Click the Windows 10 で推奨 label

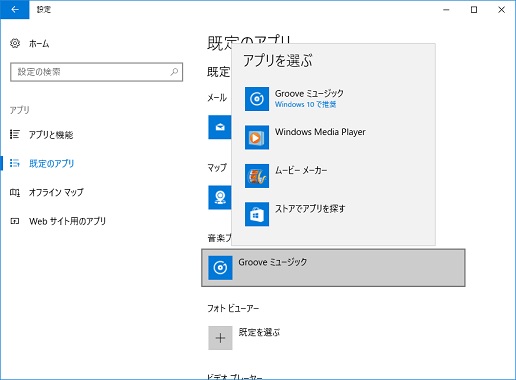pos(305,105)
